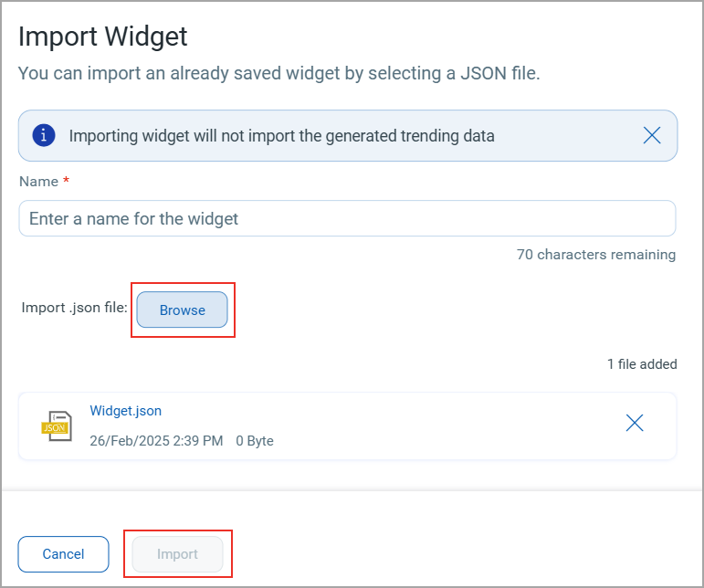The height and width of the screenshot is (588, 704).
Task: Select the Widget.json file card
Action: (x=347, y=426)
